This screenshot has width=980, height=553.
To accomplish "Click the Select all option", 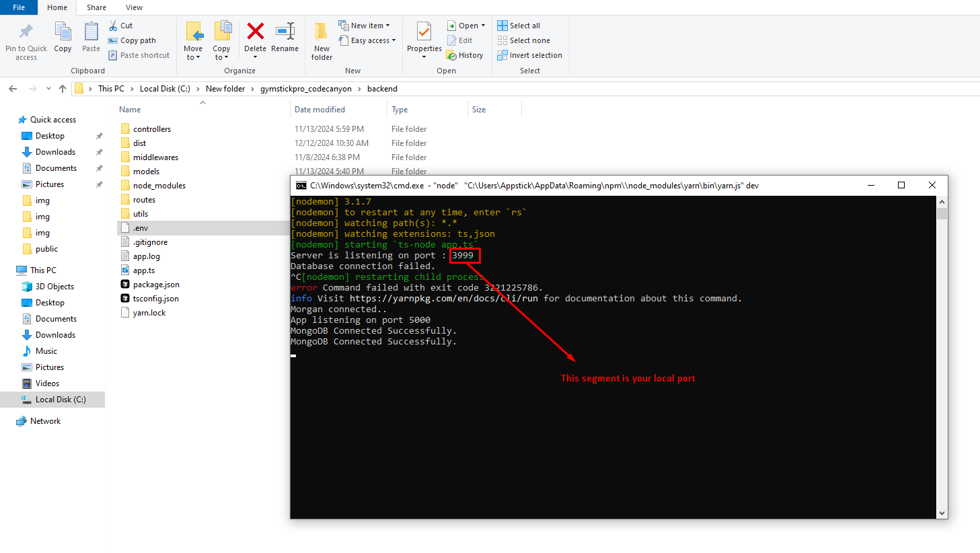I will pos(519,26).
